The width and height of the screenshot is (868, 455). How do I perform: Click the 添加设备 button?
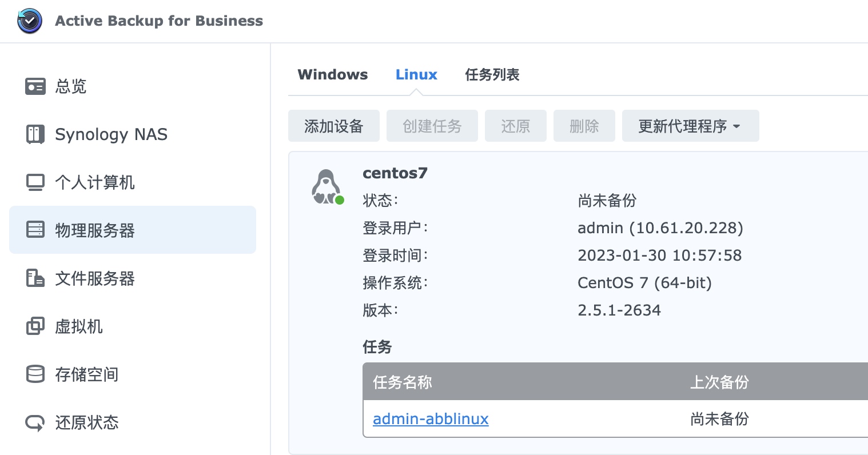[334, 126]
